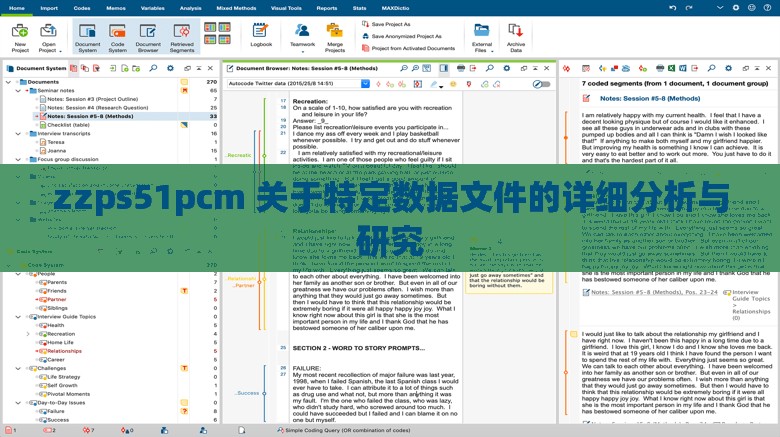Viewport: 780px width, 437px height.
Task: Switch to Visual Tools tab
Action: coord(286,8)
